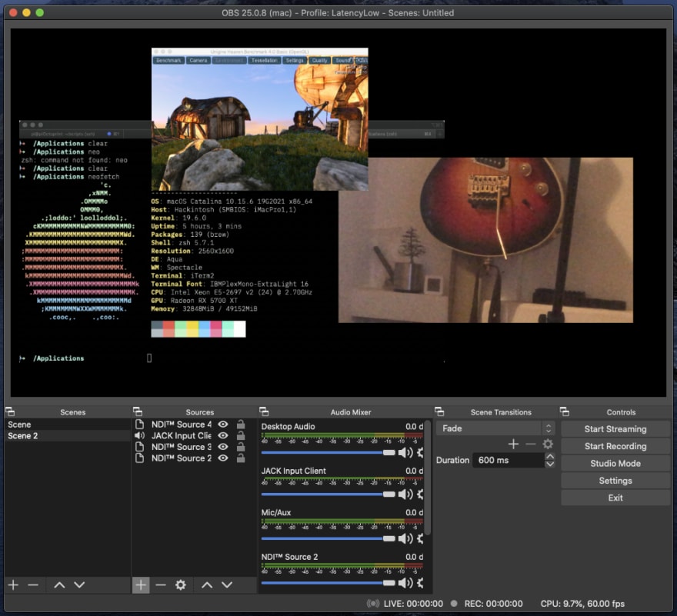Open OBS Settings
The image size is (677, 616).
[x=615, y=481]
